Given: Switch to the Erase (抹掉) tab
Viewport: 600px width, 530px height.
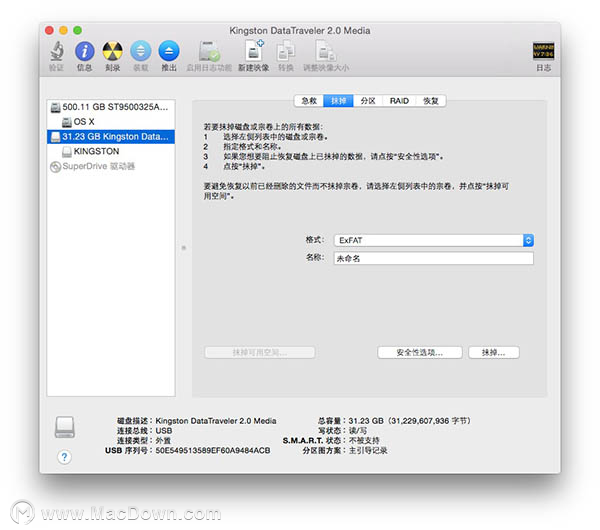Looking at the screenshot, I should (338, 101).
